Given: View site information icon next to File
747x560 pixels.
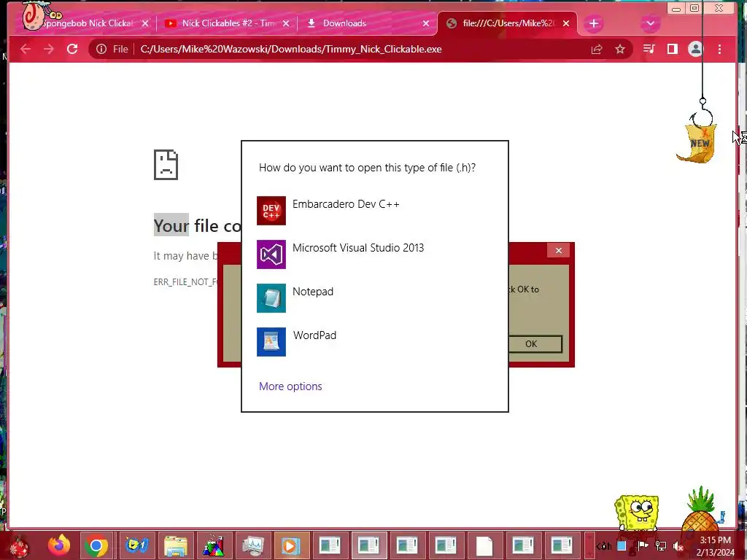Looking at the screenshot, I should click(101, 49).
